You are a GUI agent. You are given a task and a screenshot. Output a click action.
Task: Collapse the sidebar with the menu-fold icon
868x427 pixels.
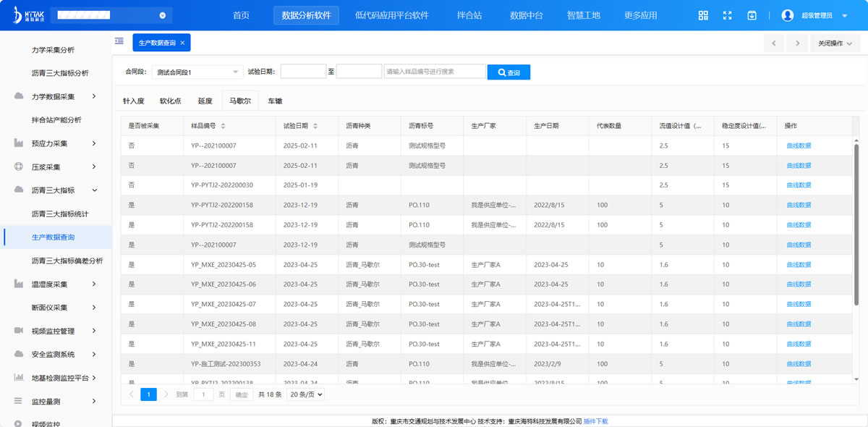tap(119, 42)
